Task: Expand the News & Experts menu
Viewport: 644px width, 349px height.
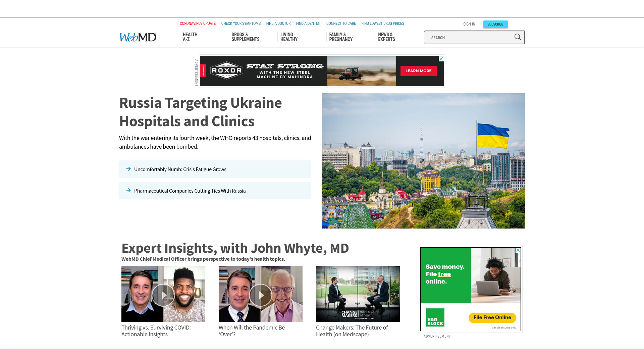Action: [x=386, y=37]
